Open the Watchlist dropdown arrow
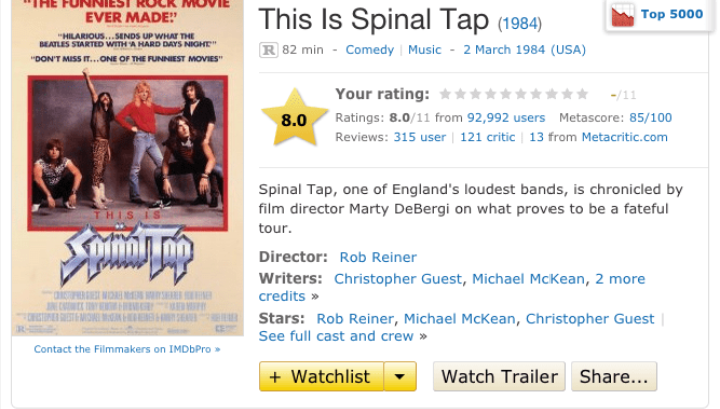The width and height of the screenshot is (720, 409). [x=399, y=377]
